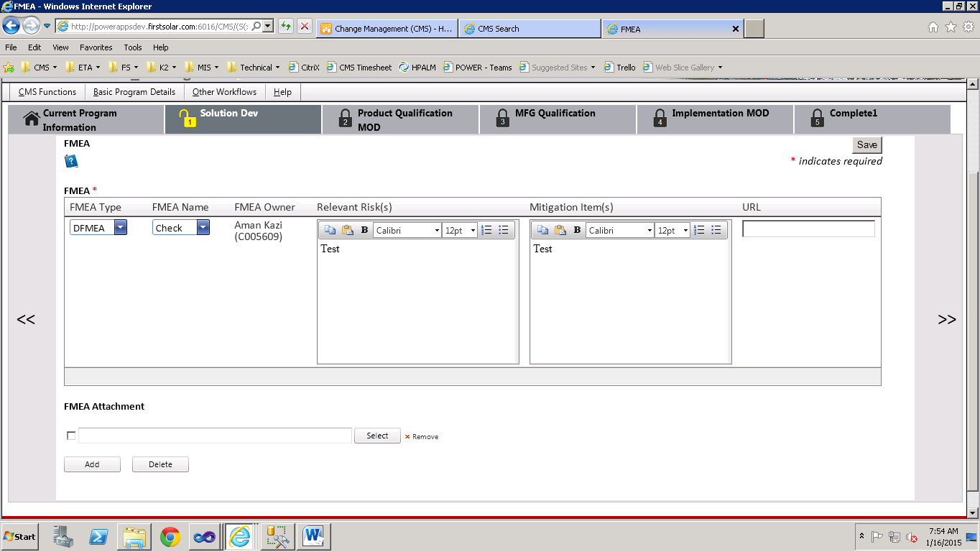Insert bullet list in Relevant Risk(s) editor
This screenshot has height=552, width=980.
504,230
